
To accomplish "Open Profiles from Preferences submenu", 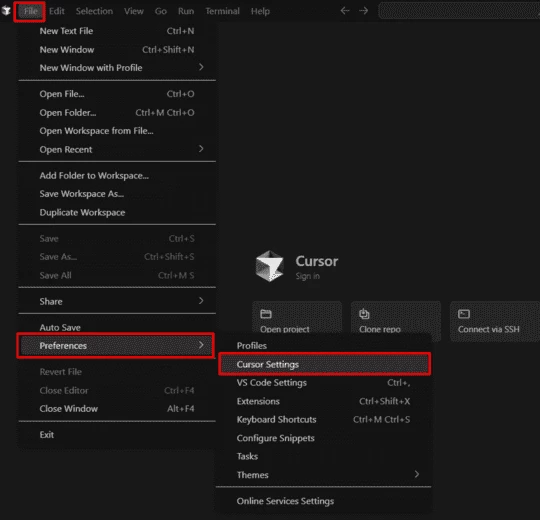I will click(324, 345).
